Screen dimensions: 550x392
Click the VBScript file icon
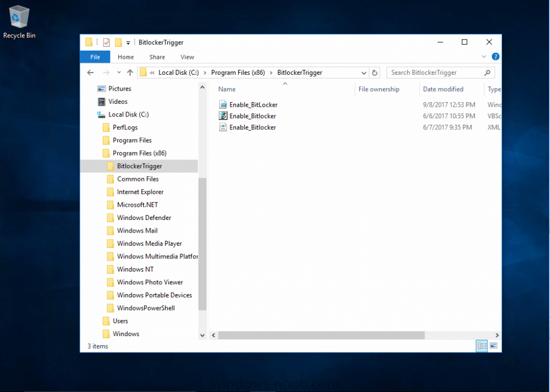tap(223, 115)
